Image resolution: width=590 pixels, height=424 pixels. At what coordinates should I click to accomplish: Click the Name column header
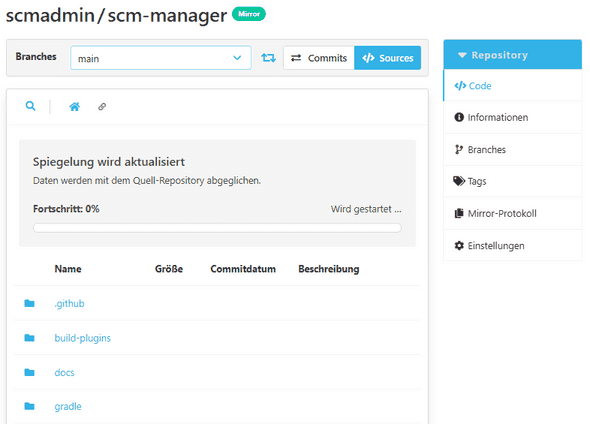[68, 269]
